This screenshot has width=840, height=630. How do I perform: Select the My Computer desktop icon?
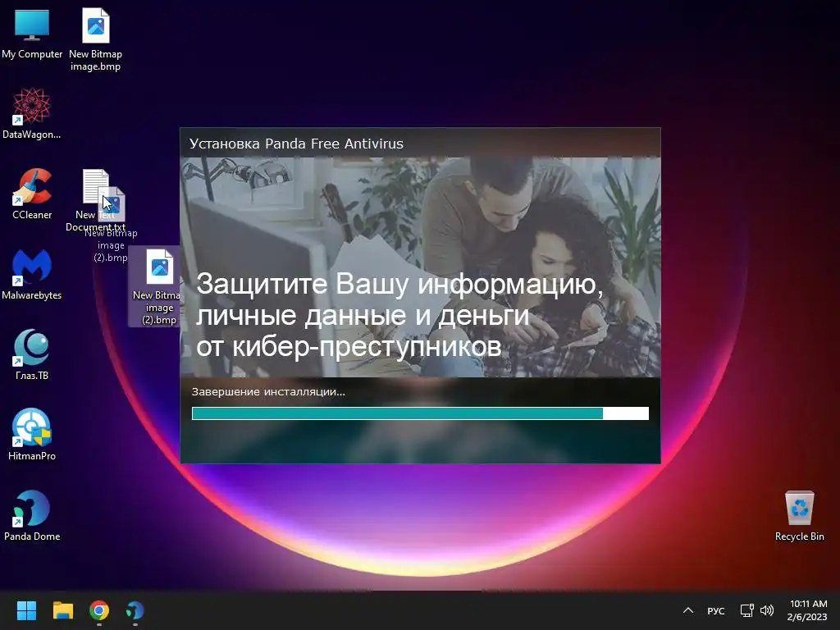click(32, 33)
